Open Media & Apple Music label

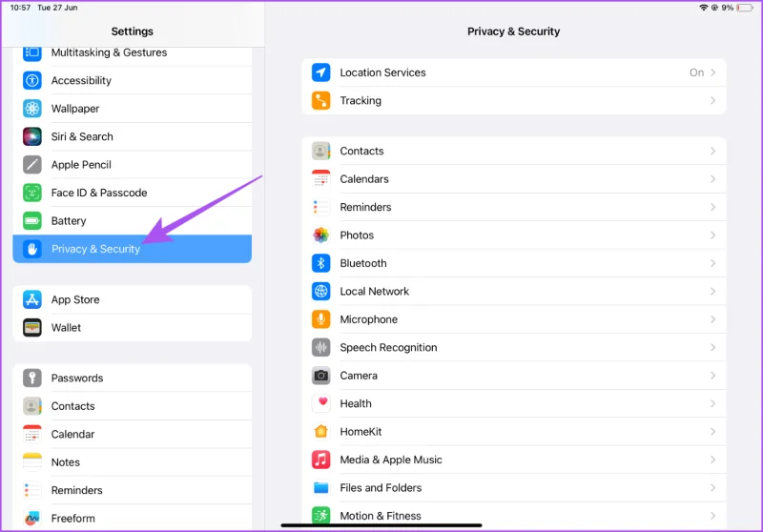point(391,460)
